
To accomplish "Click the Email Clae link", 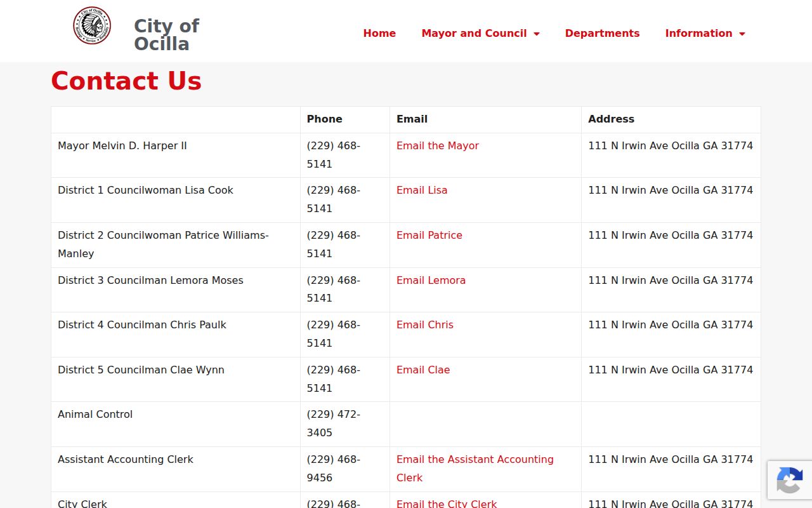I will coord(423,370).
